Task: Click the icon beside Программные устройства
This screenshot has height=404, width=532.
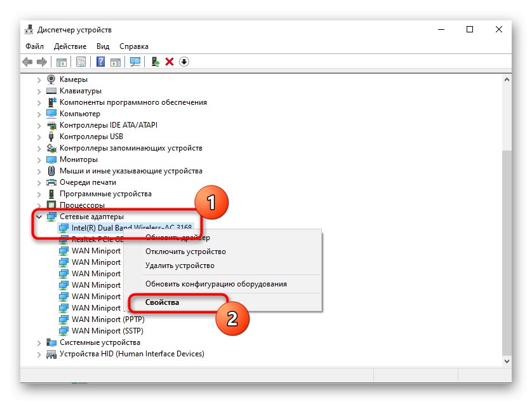Action: tap(51, 194)
